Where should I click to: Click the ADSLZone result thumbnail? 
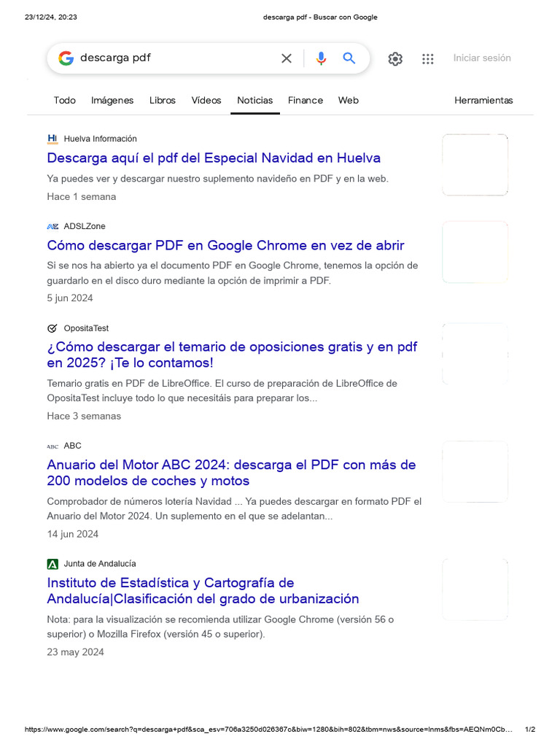point(475,252)
